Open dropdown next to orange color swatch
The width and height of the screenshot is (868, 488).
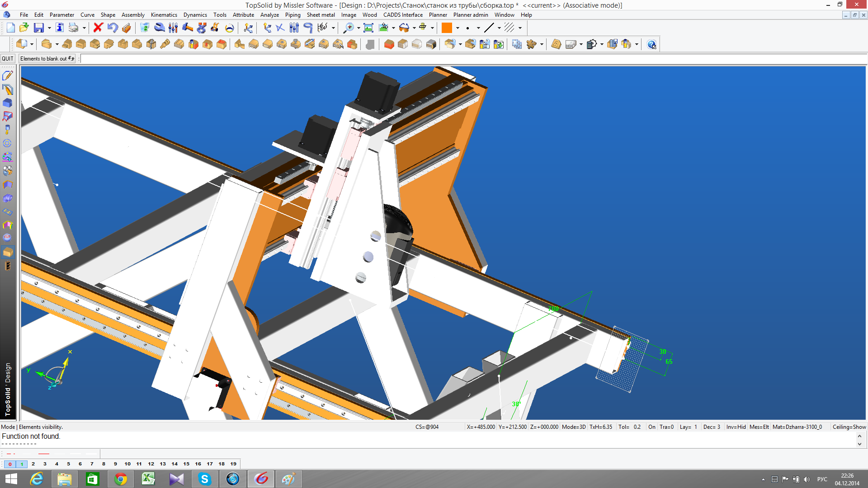(x=458, y=28)
